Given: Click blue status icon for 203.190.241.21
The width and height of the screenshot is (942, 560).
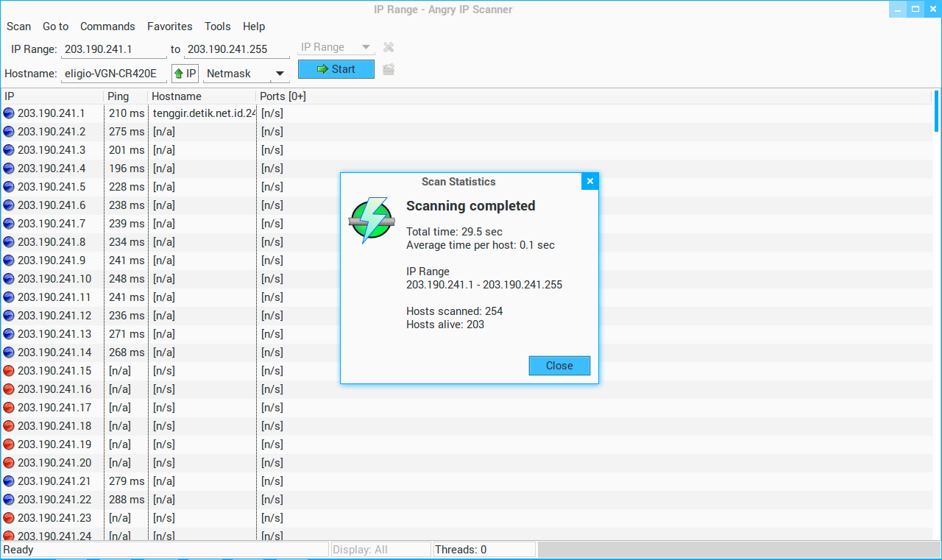Looking at the screenshot, I should click(9, 481).
